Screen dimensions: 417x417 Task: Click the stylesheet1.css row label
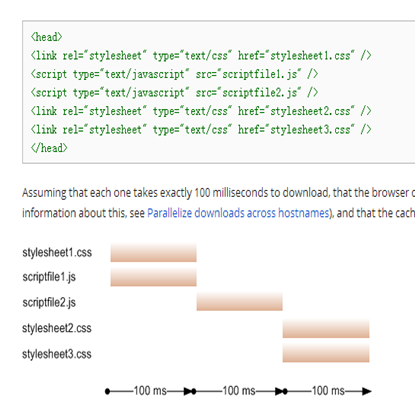(57, 253)
